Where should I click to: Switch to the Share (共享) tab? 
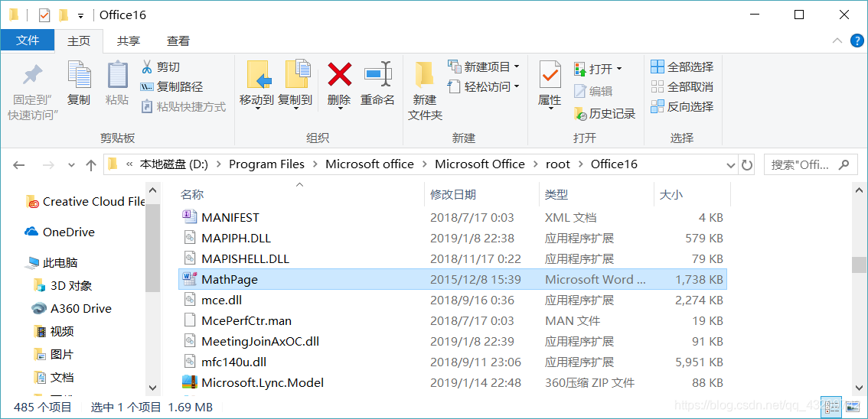[x=129, y=41]
